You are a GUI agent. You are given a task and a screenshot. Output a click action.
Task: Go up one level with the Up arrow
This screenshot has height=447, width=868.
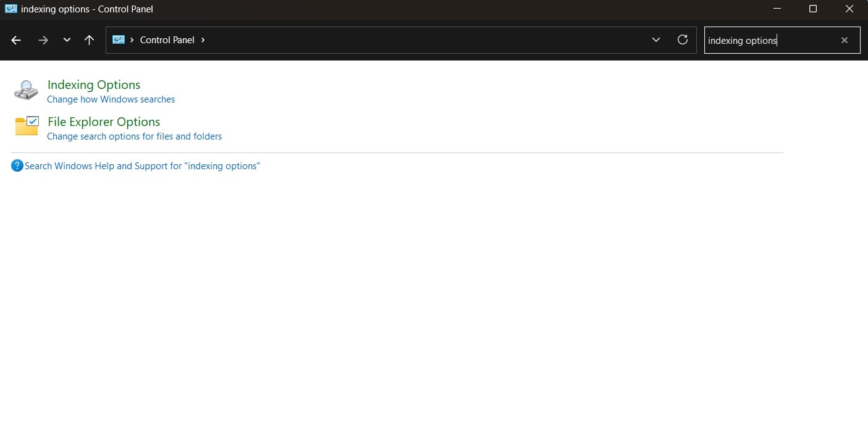point(89,40)
